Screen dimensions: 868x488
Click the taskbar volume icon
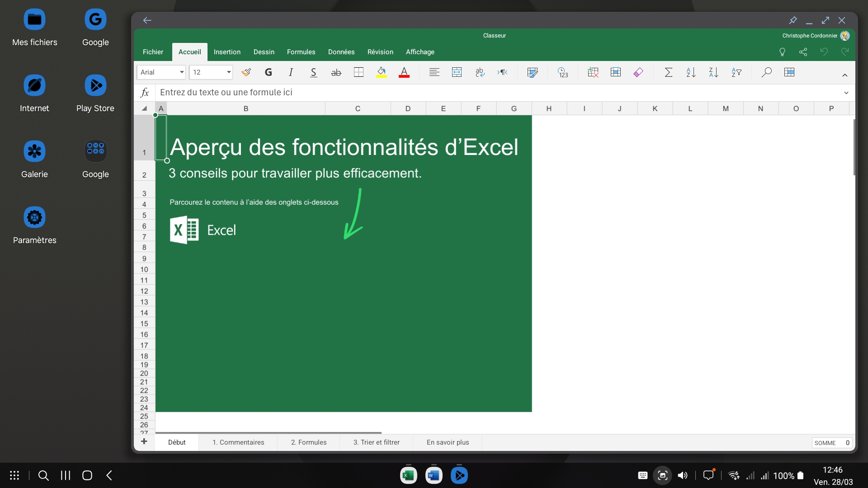coord(683,475)
